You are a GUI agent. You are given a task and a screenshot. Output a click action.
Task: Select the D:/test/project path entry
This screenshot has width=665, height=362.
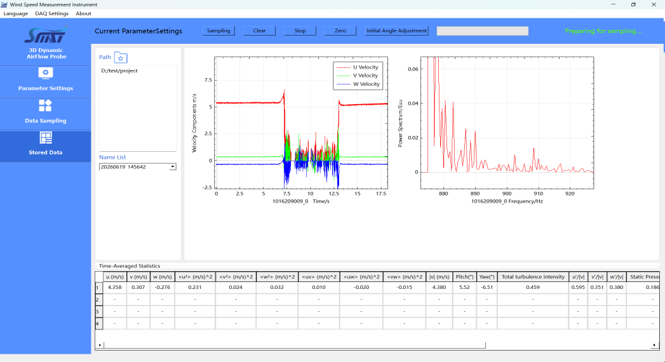point(119,71)
